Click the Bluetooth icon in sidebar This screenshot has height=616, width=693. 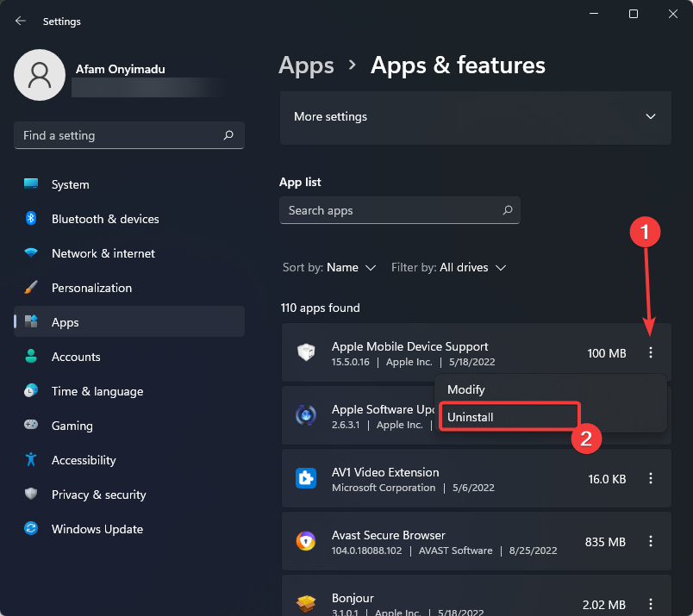(31, 218)
